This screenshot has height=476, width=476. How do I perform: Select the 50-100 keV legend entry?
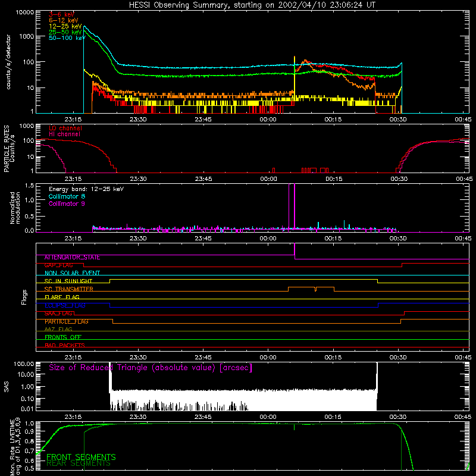point(67,37)
